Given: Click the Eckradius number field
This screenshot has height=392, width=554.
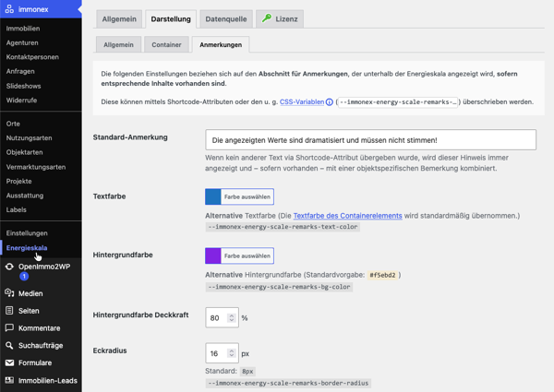Looking at the screenshot, I should click(222, 353).
